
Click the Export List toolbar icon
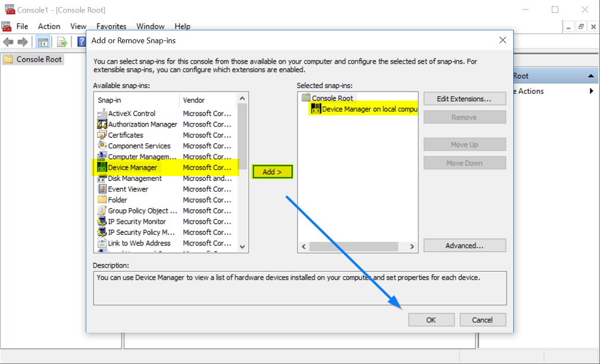click(62, 42)
